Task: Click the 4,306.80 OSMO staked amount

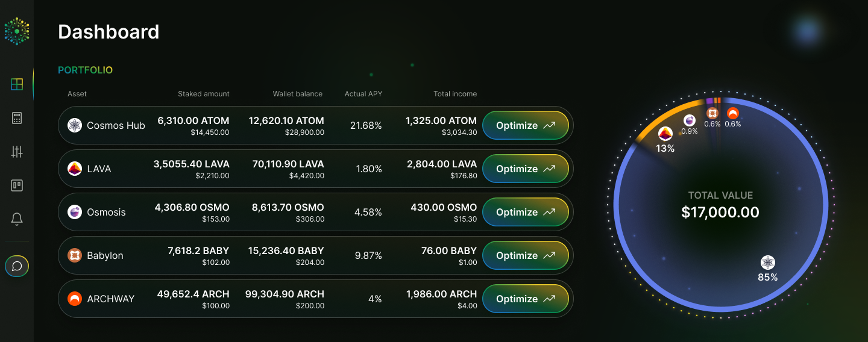Action: point(192,208)
